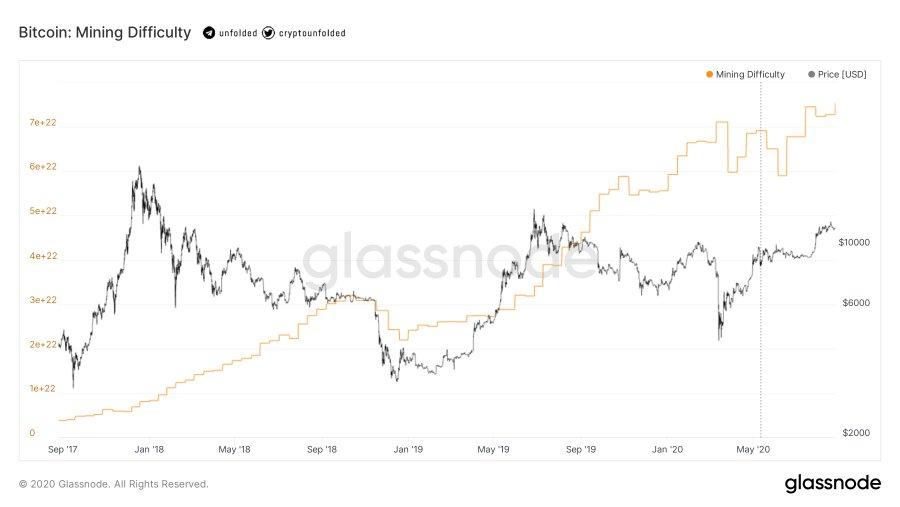Click the Twitter icon beside cryptounfolded
900x507 pixels.
tap(268, 33)
